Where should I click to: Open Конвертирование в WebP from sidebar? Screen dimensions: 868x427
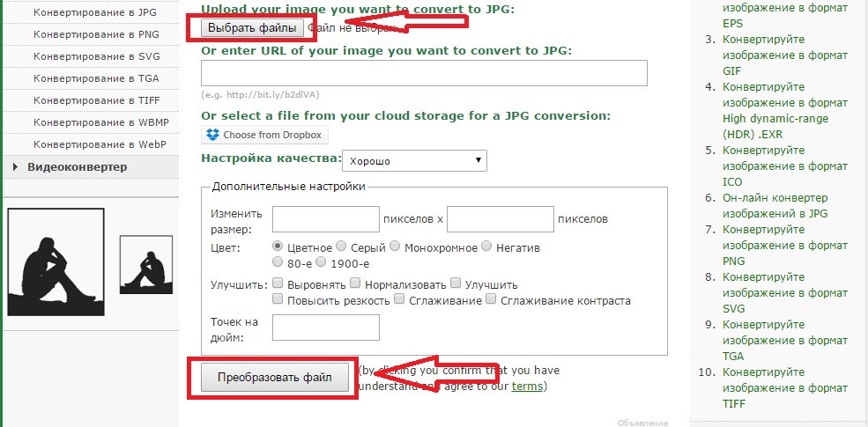[83, 144]
